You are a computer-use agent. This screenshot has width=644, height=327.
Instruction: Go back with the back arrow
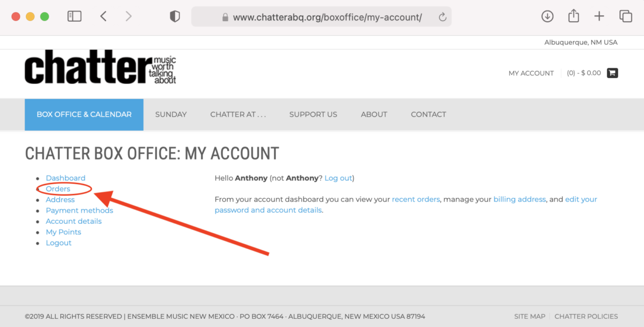click(x=103, y=16)
